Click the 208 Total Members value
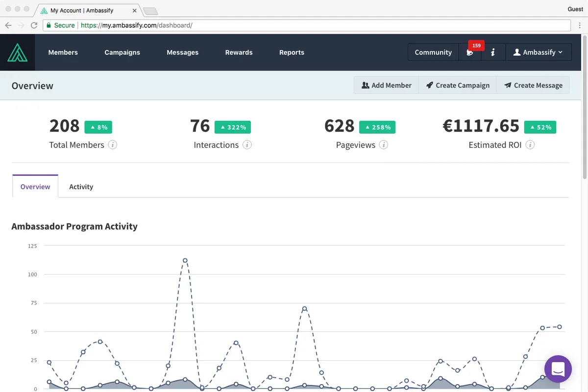Image resolution: width=588 pixels, height=392 pixels. point(64,126)
